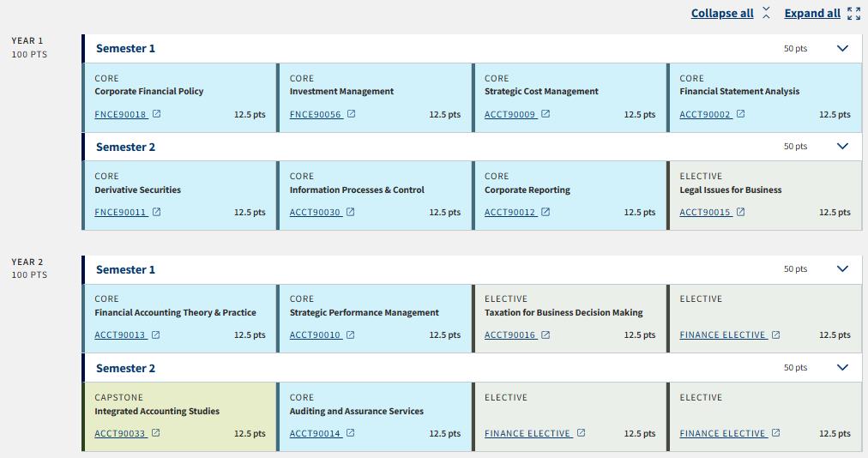
Task: Open external link icon next to ACCT90009
Action: pos(546,113)
